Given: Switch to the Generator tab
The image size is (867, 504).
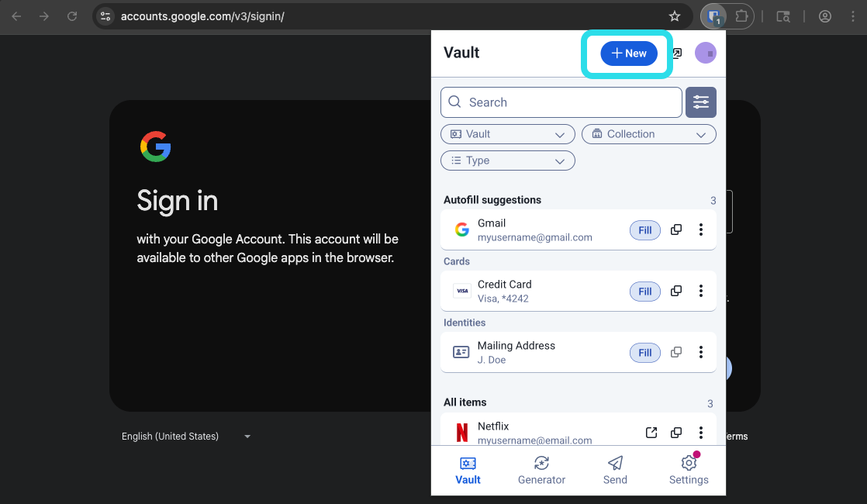Looking at the screenshot, I should click(541, 469).
